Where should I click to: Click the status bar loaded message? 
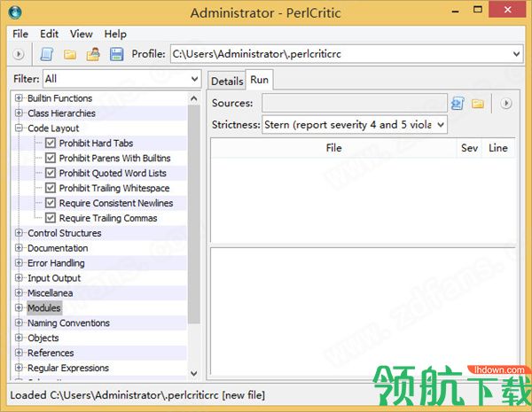137,395
